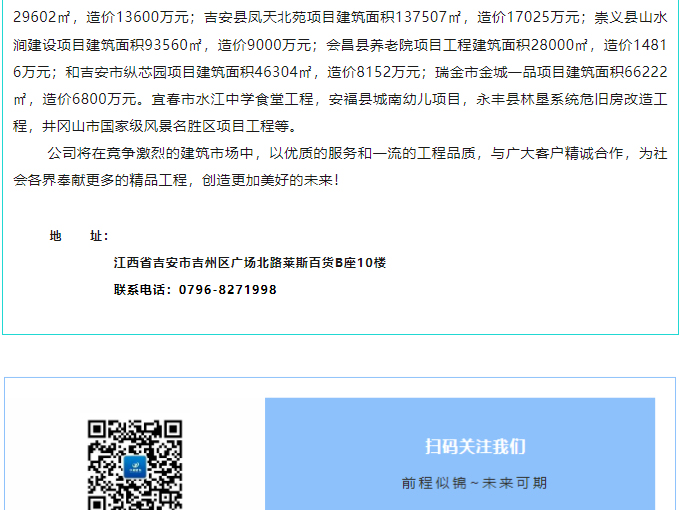
Task: Click the 前程似锦~未来可期 slogan text
Action: 474,483
